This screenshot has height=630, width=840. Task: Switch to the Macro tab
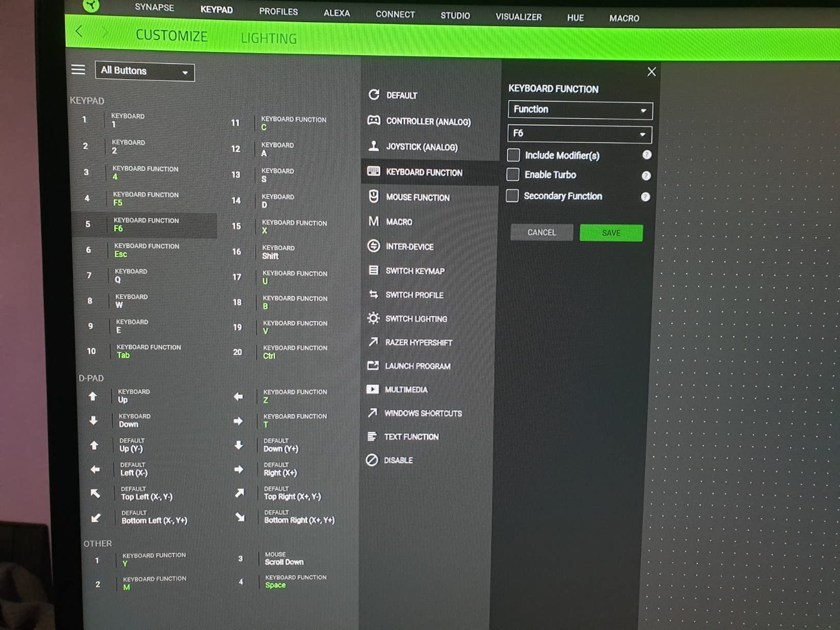pos(624,18)
